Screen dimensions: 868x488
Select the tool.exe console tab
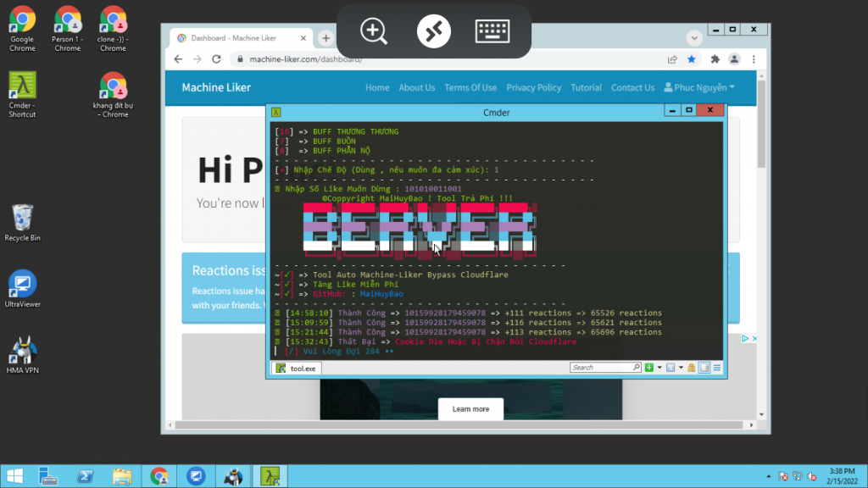coord(296,368)
